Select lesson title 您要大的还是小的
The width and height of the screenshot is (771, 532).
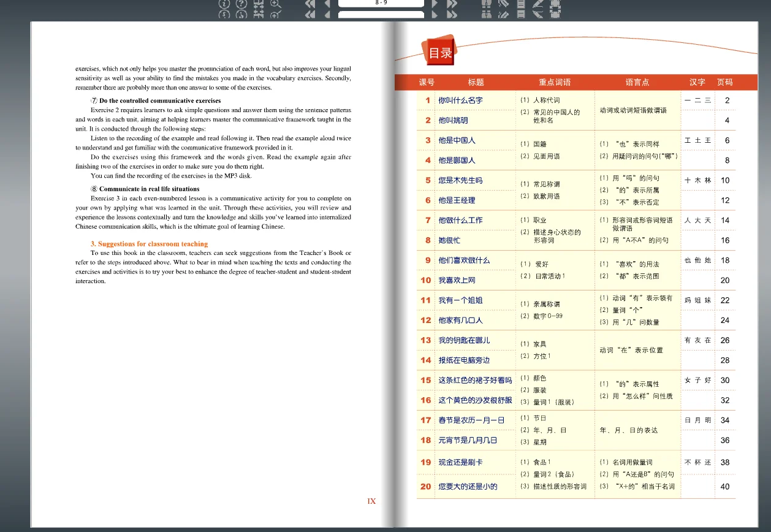[x=468, y=487]
